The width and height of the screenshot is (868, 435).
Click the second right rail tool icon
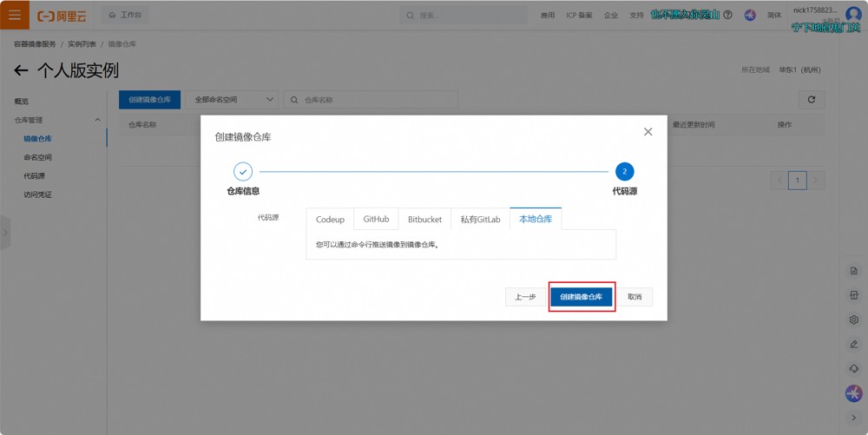[x=853, y=295]
